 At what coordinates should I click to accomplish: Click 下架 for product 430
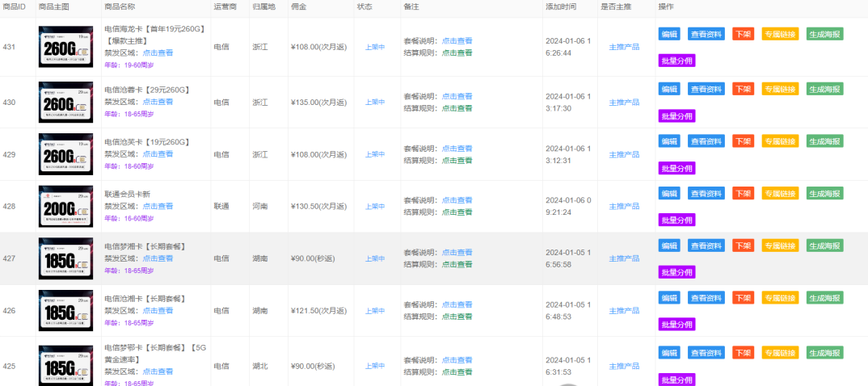click(x=743, y=89)
